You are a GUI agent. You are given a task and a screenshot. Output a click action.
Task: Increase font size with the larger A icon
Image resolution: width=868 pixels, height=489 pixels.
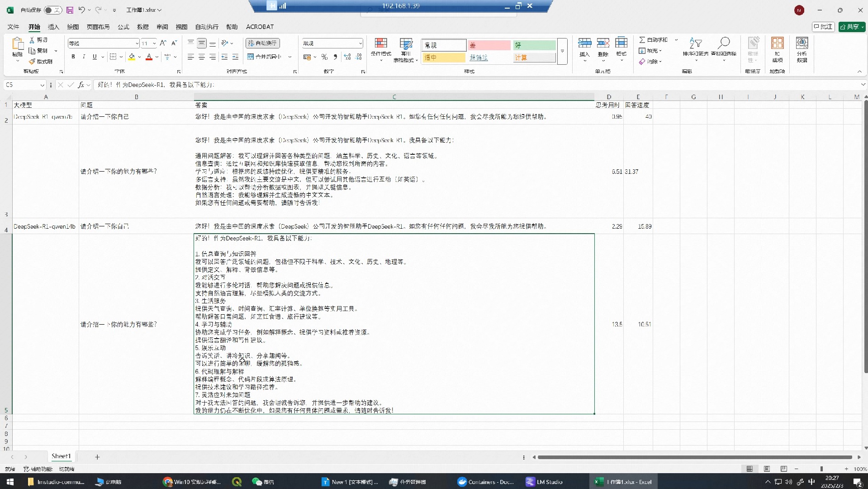coord(163,43)
